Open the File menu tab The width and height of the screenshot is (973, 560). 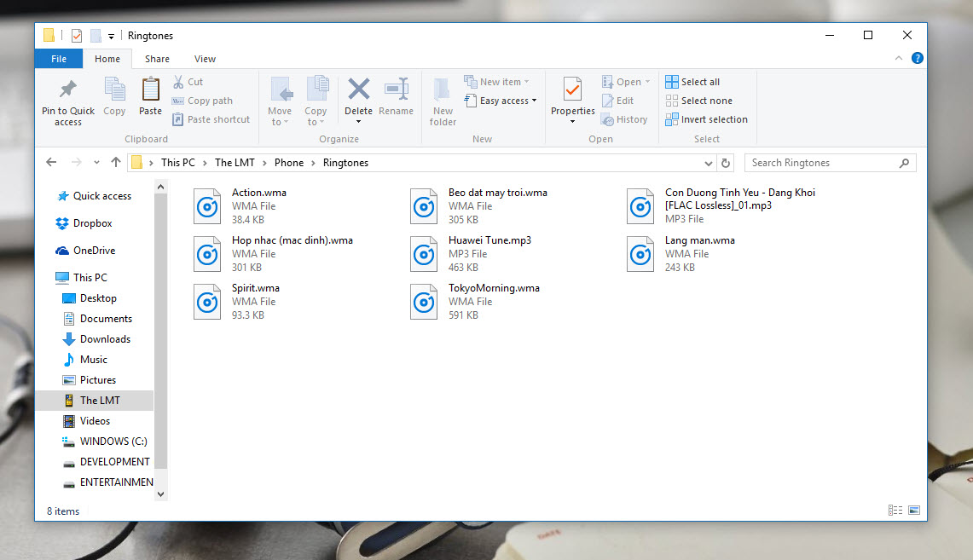tap(59, 59)
